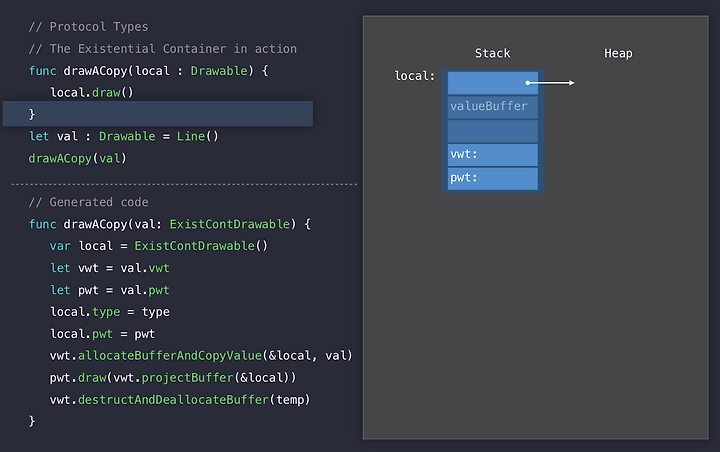The height and width of the screenshot is (452, 720).
Task: Click the empty cell below valueBuffer
Action: [493, 131]
